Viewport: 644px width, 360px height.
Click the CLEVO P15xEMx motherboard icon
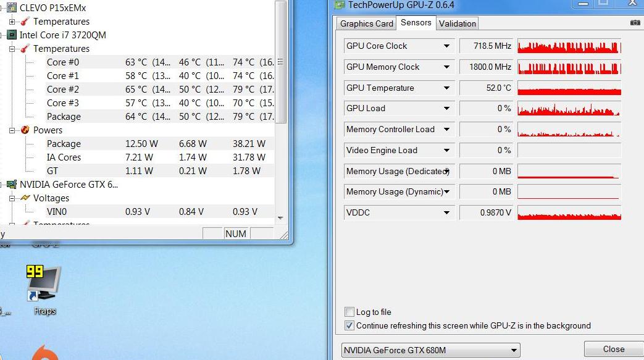tap(12, 7)
